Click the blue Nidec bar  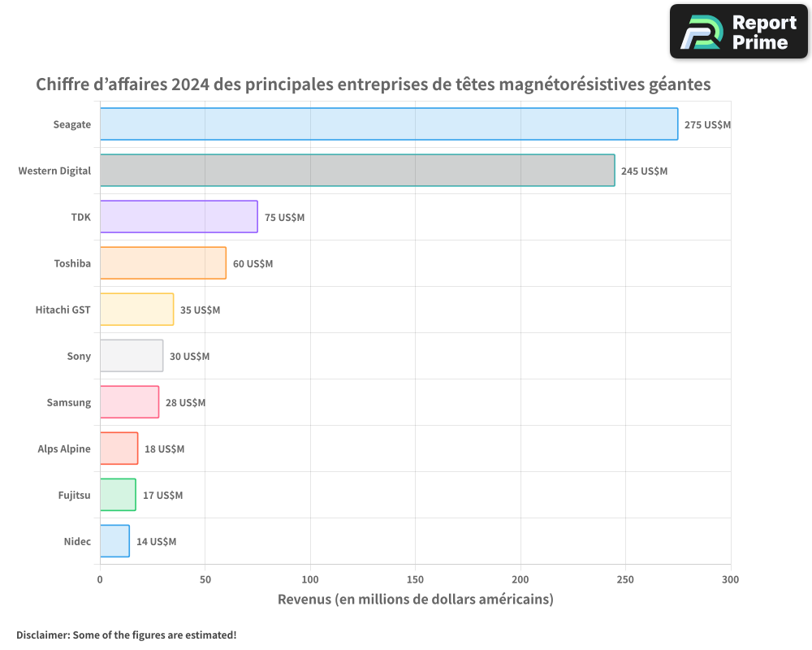point(114,541)
